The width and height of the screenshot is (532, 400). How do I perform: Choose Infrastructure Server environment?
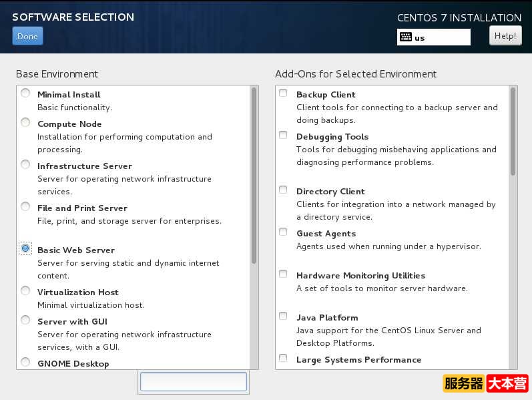pos(25,164)
